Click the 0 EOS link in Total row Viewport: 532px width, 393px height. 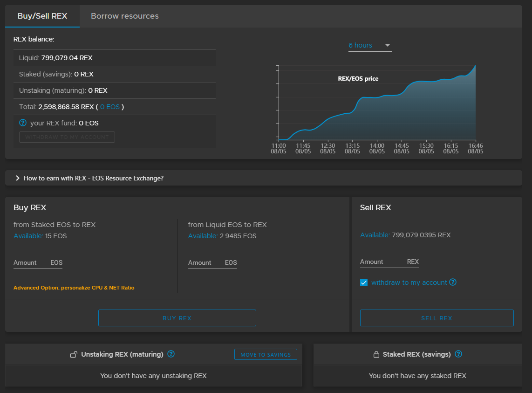coord(110,107)
